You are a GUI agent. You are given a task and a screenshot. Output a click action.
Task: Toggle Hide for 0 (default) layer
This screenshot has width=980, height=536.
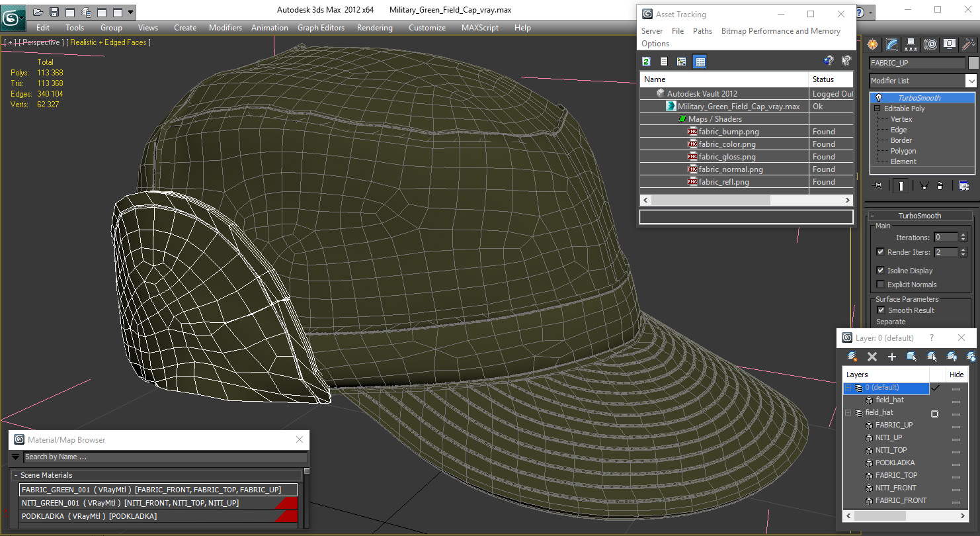pyautogui.click(x=956, y=389)
